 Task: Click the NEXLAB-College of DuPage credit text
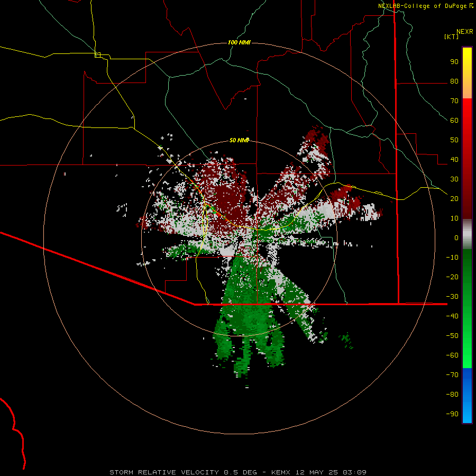pos(422,6)
